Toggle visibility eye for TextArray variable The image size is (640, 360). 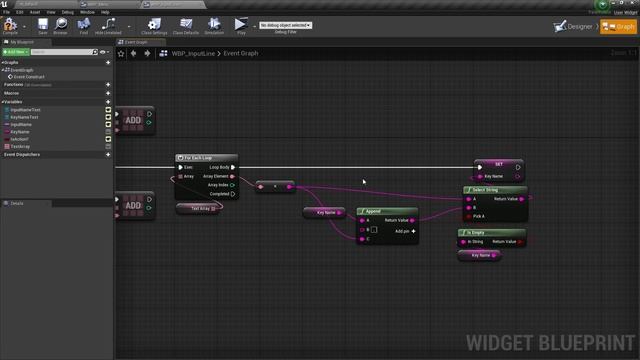pos(108,147)
